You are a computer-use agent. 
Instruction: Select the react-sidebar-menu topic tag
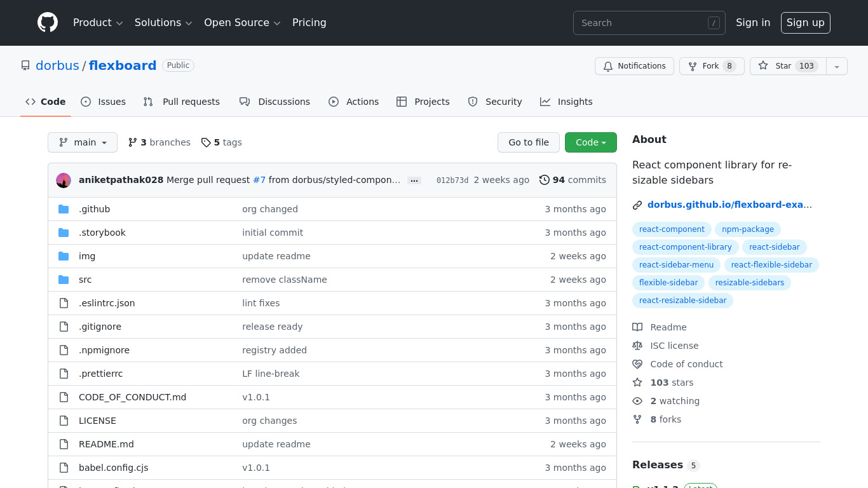coord(677,265)
